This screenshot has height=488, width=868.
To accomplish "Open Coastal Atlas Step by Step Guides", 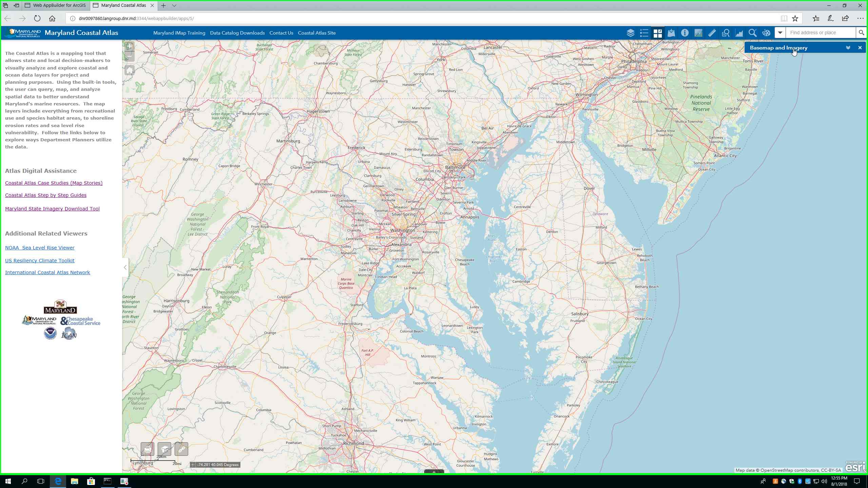I will pyautogui.click(x=46, y=195).
